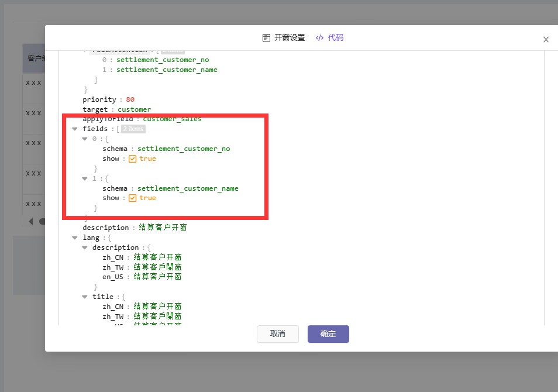Click item 0 settlement_customer_no near the top
The image size is (558, 392).
tap(163, 60)
